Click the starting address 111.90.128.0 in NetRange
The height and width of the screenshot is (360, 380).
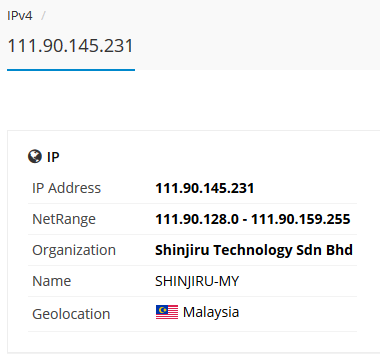coord(197,219)
